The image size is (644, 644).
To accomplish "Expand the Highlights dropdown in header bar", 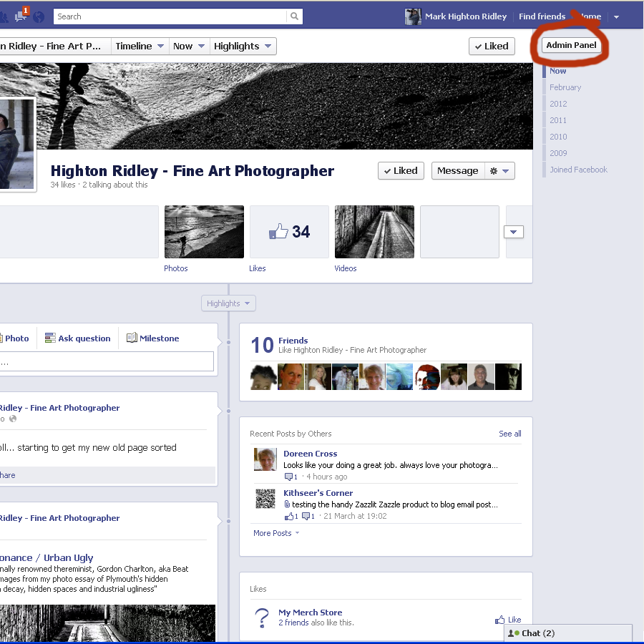I will (243, 46).
